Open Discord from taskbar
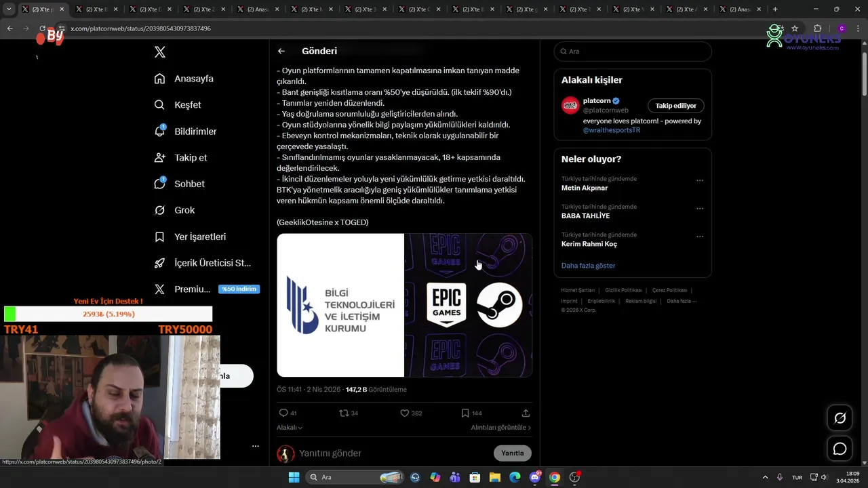 (534, 477)
